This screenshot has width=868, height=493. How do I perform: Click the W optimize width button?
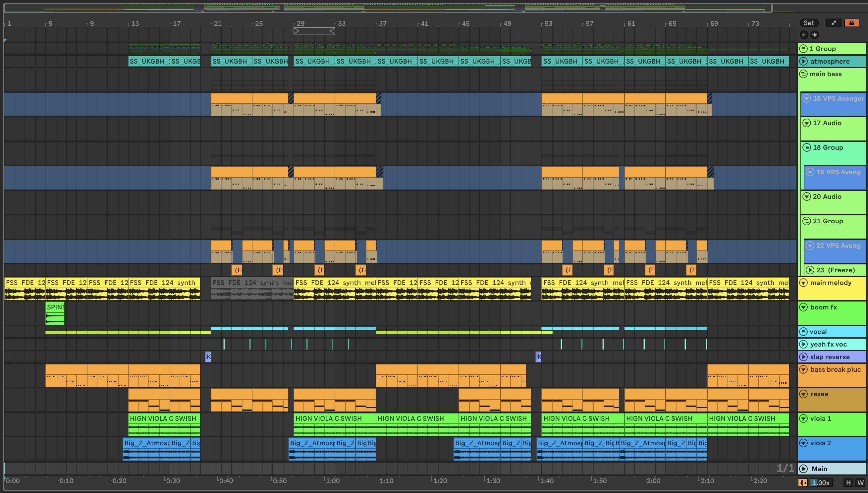tap(860, 483)
